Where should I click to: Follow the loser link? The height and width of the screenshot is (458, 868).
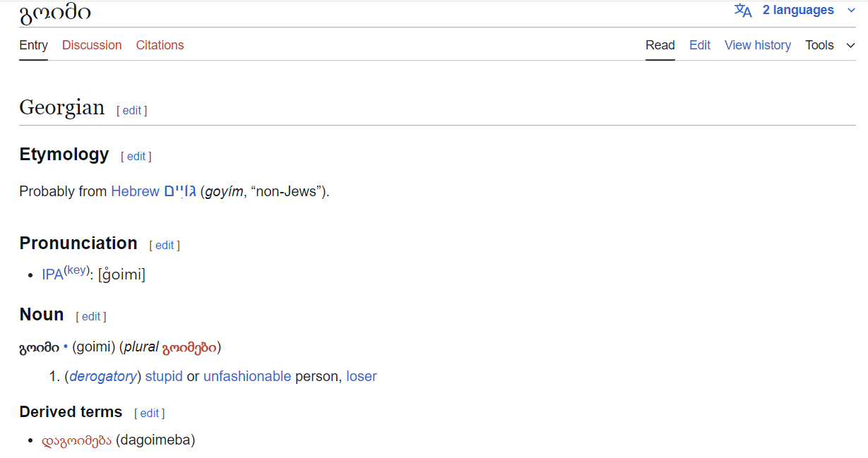pyautogui.click(x=362, y=376)
